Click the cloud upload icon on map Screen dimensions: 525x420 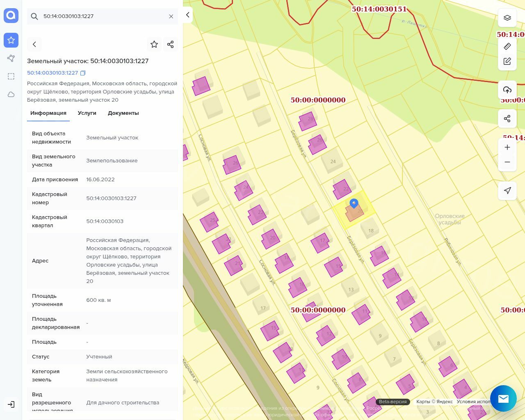507,90
